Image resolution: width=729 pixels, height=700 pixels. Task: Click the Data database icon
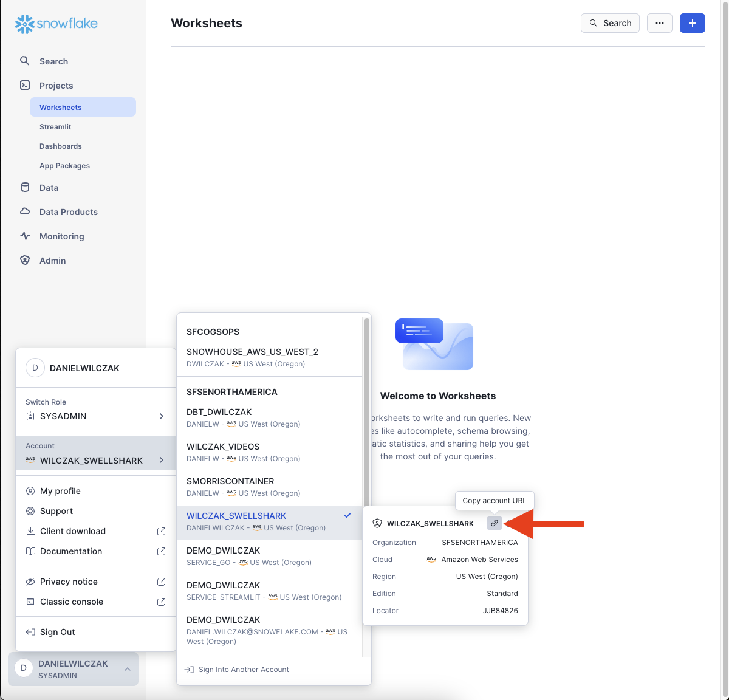pyautogui.click(x=25, y=187)
